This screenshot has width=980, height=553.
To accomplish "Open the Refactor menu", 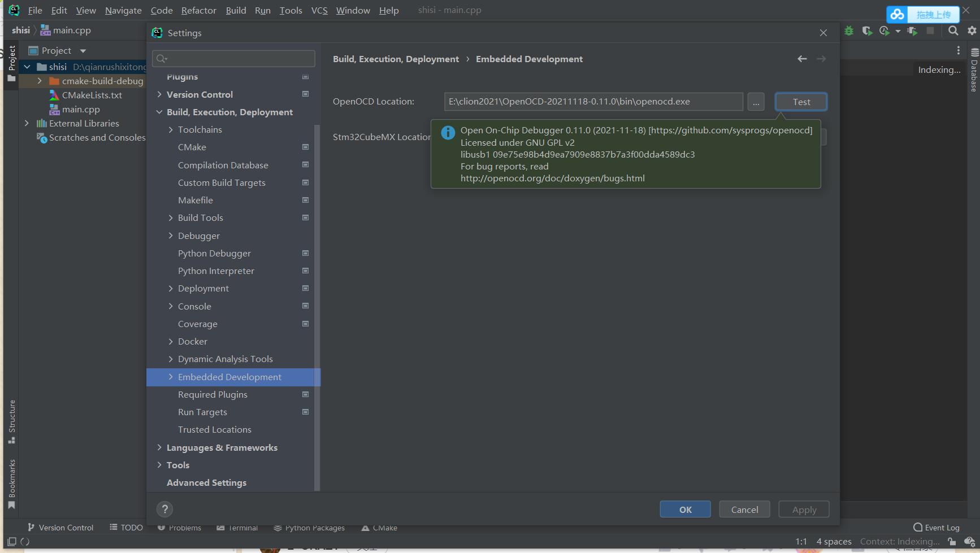I will (x=198, y=10).
